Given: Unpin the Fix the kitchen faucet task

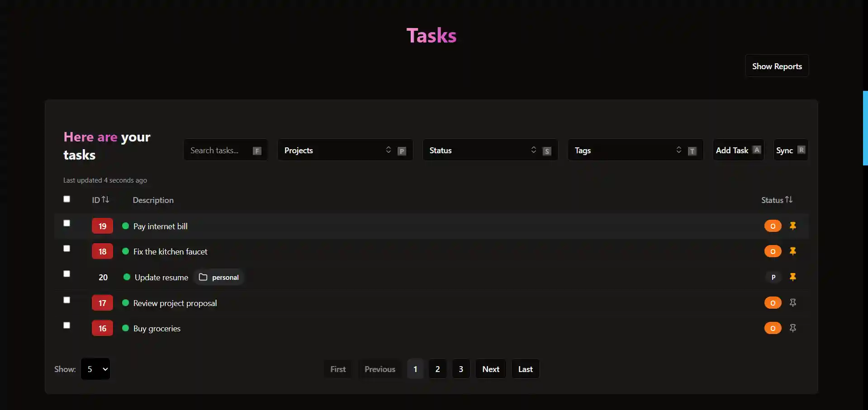Looking at the screenshot, I should [792, 251].
